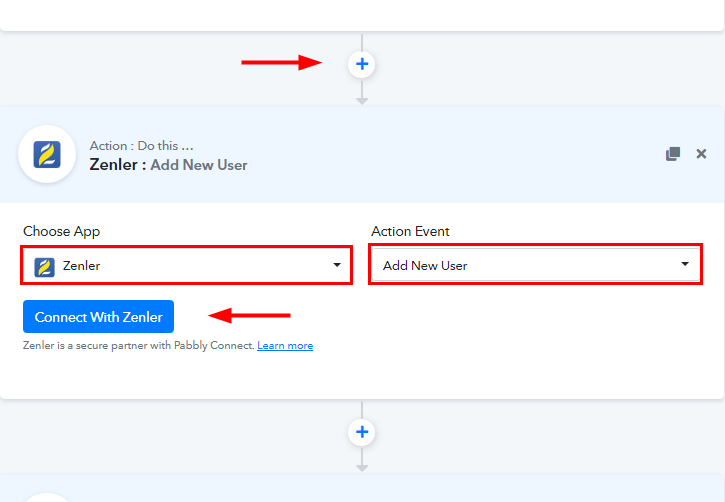Duplicate the Zenler action step
This screenshot has width=725, height=502.
tap(673, 154)
